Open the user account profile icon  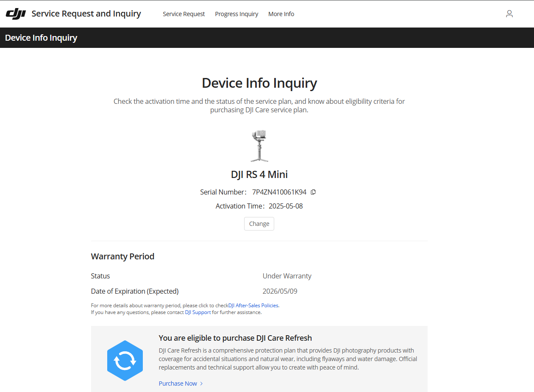(509, 14)
